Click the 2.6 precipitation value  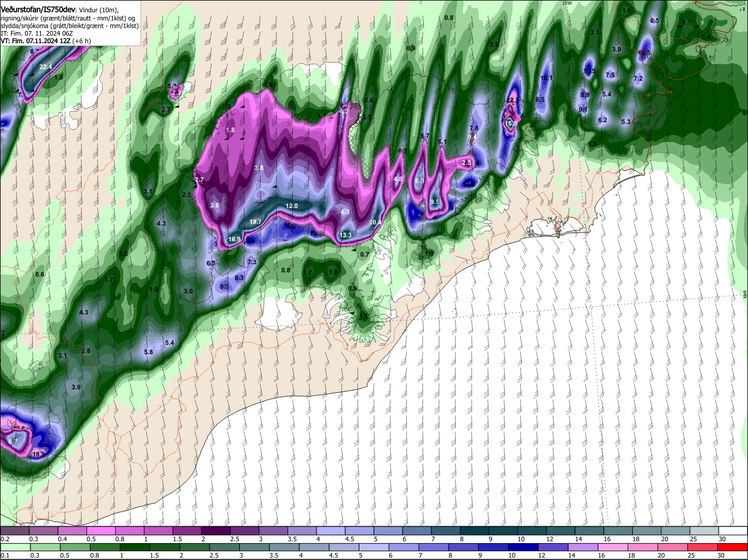coord(369,101)
